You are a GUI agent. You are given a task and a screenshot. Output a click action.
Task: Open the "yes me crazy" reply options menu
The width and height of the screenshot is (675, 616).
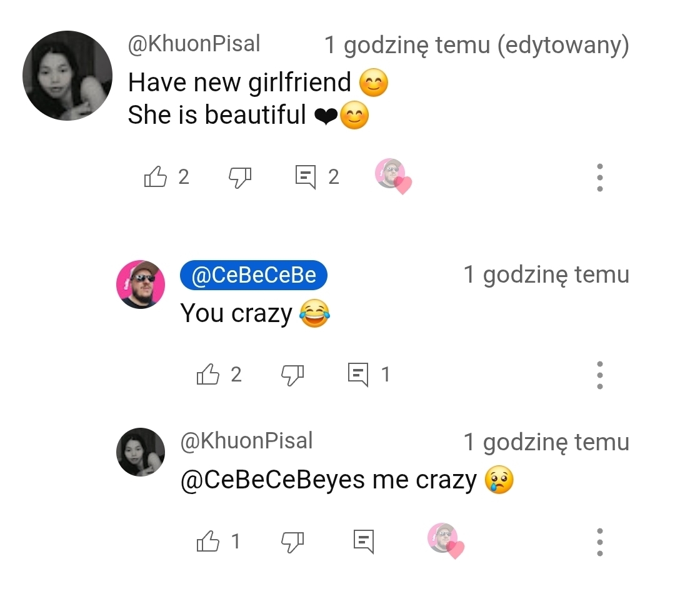(599, 542)
